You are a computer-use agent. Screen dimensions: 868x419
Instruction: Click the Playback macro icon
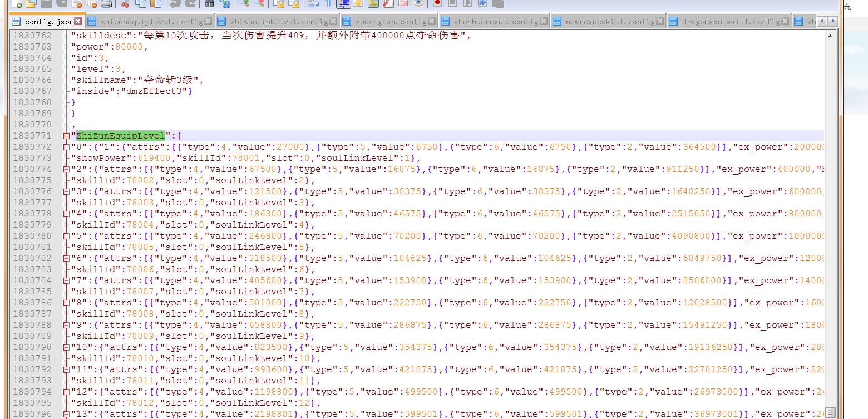(x=467, y=3)
